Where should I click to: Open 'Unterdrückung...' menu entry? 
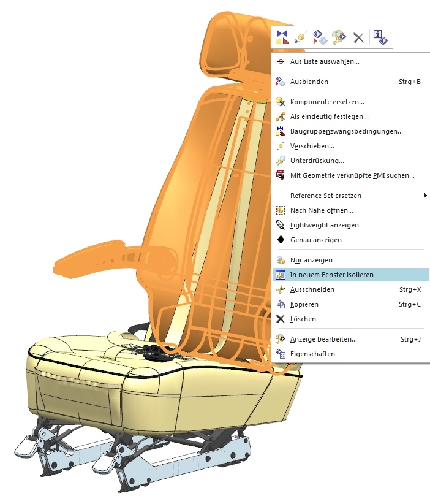tap(351, 161)
